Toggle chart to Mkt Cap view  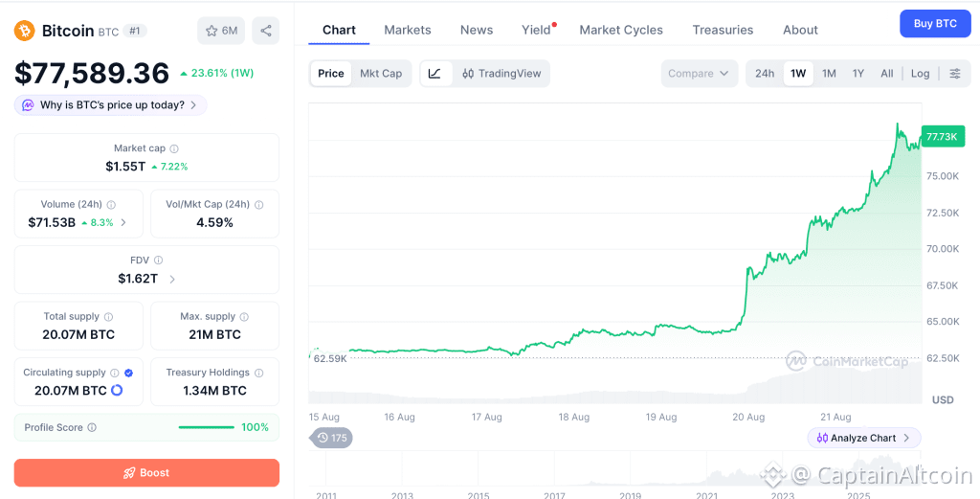(381, 73)
